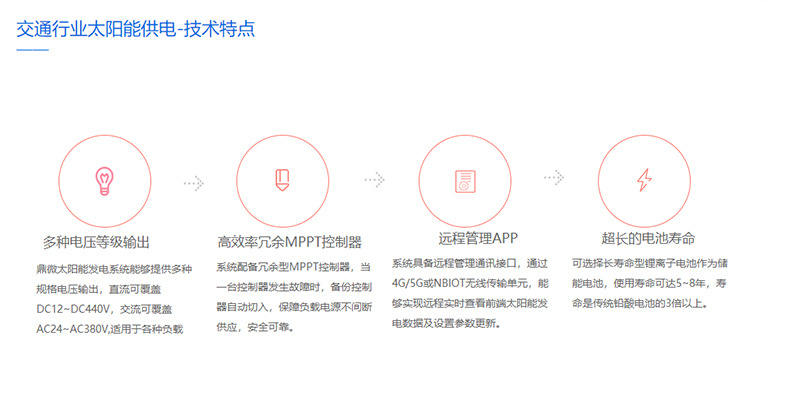Viewport: 790px width, 403px height.
Task: Click the dotted arrow before the lightning circle
Action: coord(553,180)
